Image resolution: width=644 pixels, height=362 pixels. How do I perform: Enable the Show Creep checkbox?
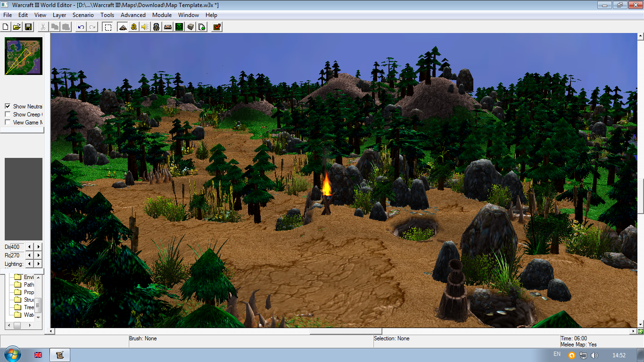(x=8, y=115)
